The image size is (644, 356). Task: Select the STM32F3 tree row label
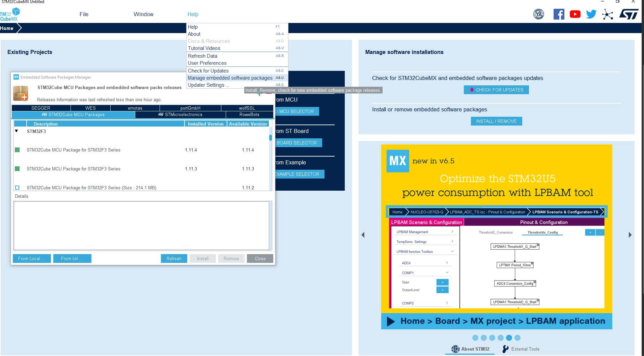click(36, 131)
